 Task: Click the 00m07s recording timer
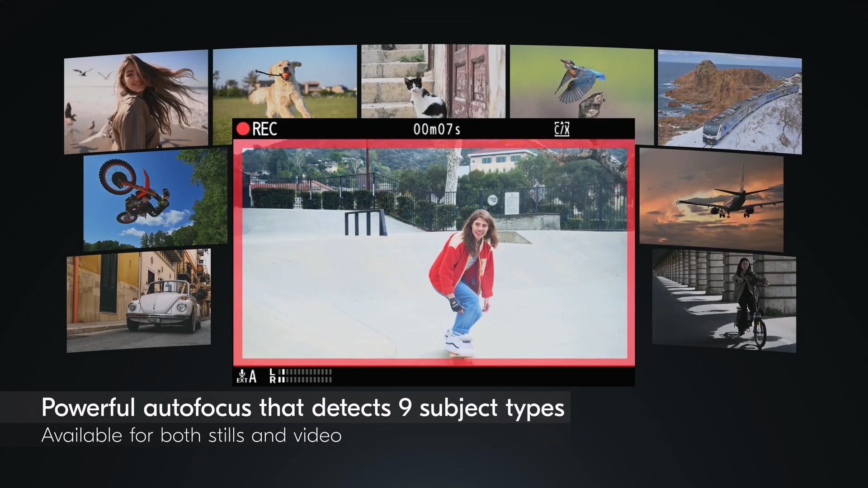click(x=436, y=130)
